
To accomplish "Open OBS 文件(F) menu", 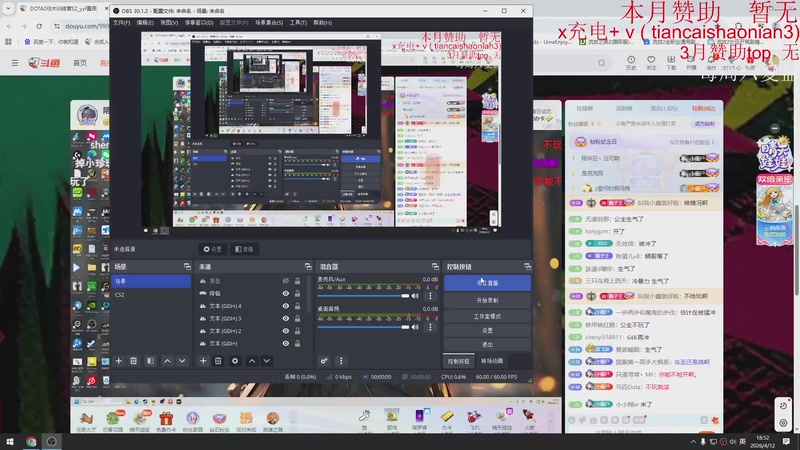I will pyautogui.click(x=121, y=22).
